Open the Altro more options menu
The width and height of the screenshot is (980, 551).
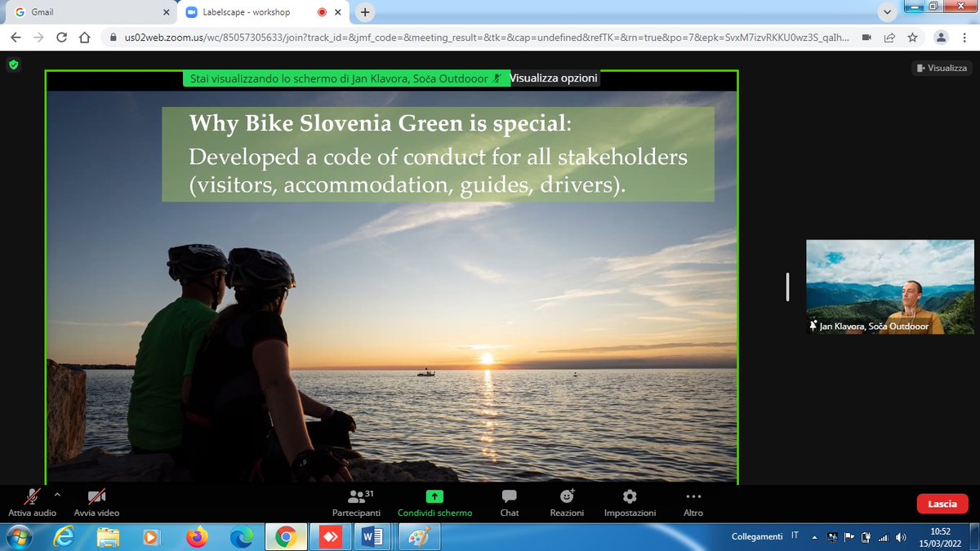(693, 502)
